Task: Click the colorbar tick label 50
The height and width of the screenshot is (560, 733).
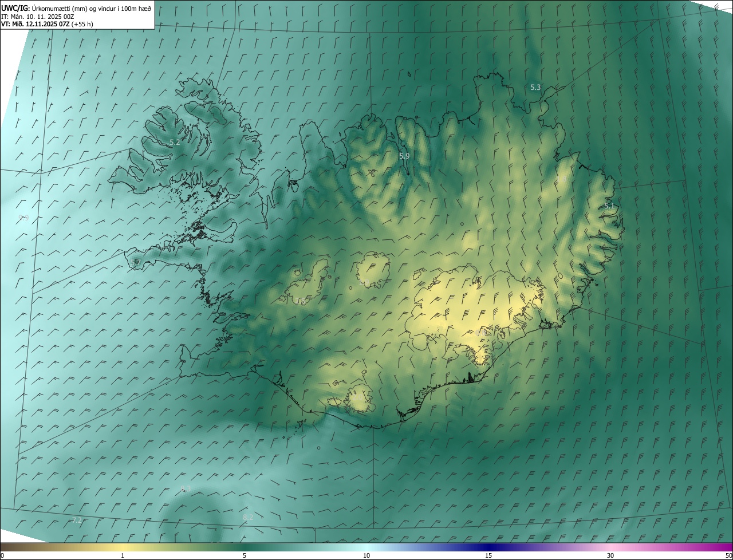Action: [x=728, y=555]
